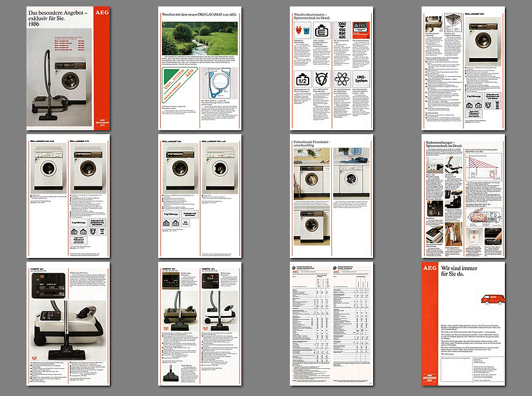Open the two-washer page showing white-door model first
The height and width of the screenshot is (396, 532).
point(68,196)
